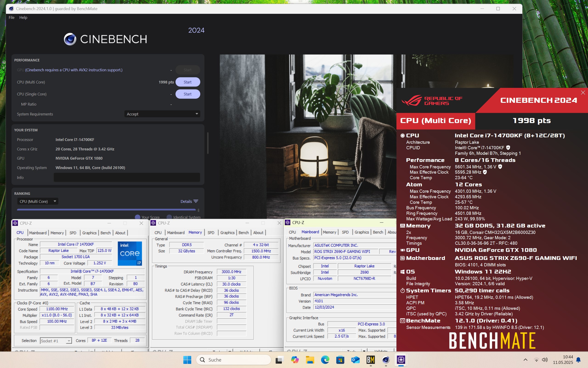Open File Explorer from the taskbar
Image resolution: width=588 pixels, height=368 pixels.
pyautogui.click(x=310, y=360)
